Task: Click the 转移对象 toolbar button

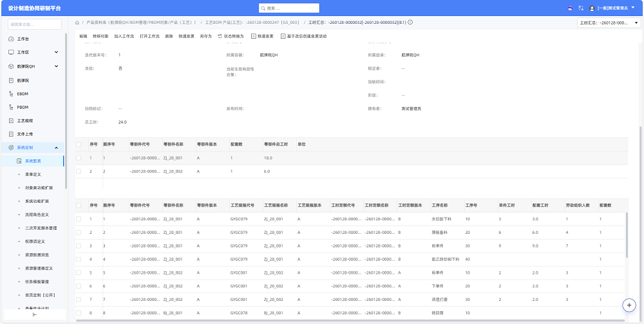Action: click(100, 36)
